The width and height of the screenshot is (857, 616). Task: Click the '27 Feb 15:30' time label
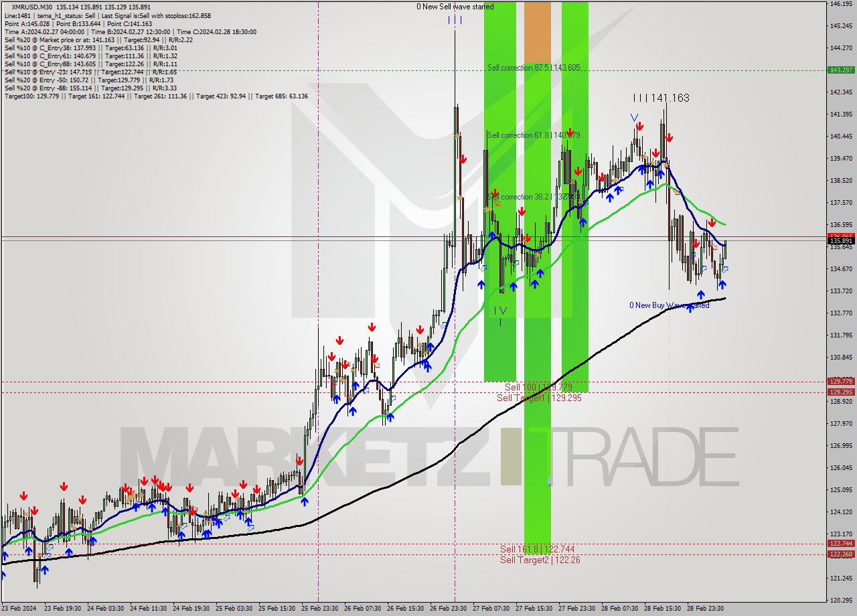click(534, 609)
